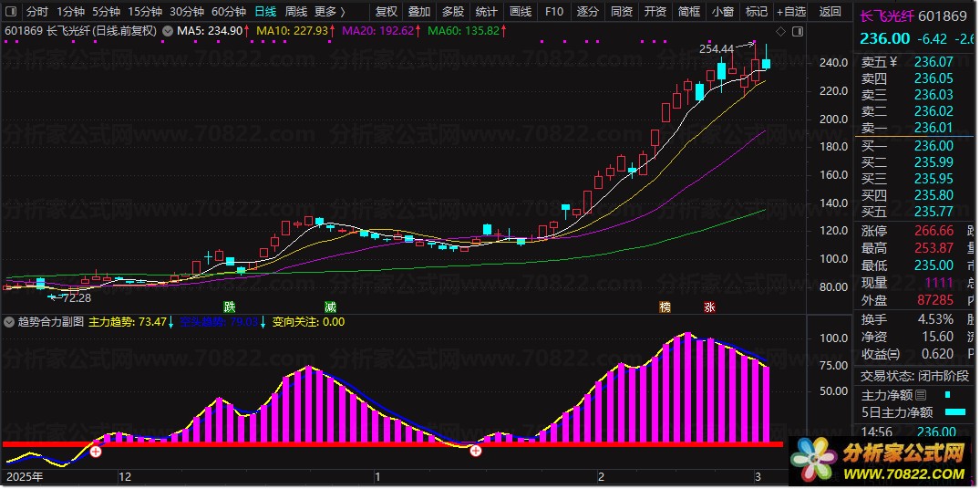This screenshot has height=489, width=980.
Task: Click the 涨停 value 266.66
Action: click(934, 231)
